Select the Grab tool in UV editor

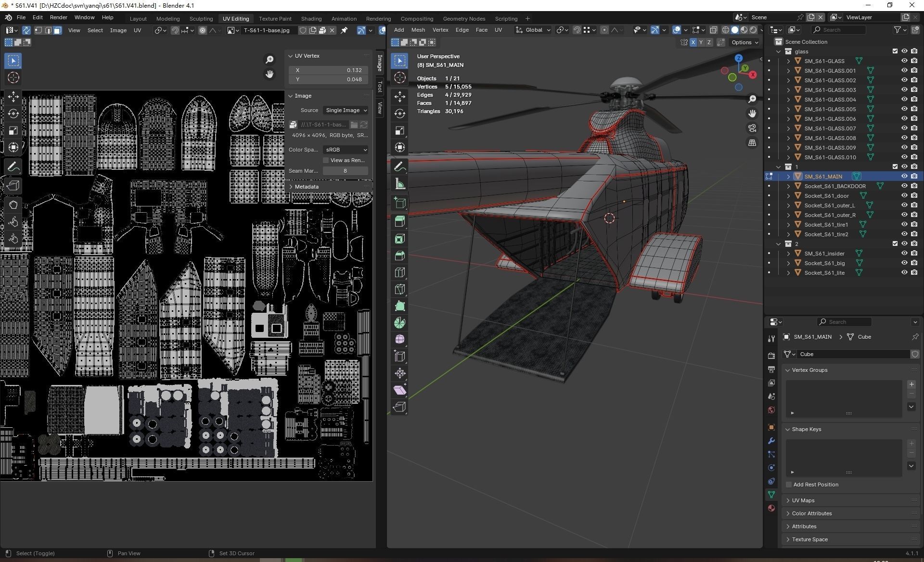click(x=13, y=205)
